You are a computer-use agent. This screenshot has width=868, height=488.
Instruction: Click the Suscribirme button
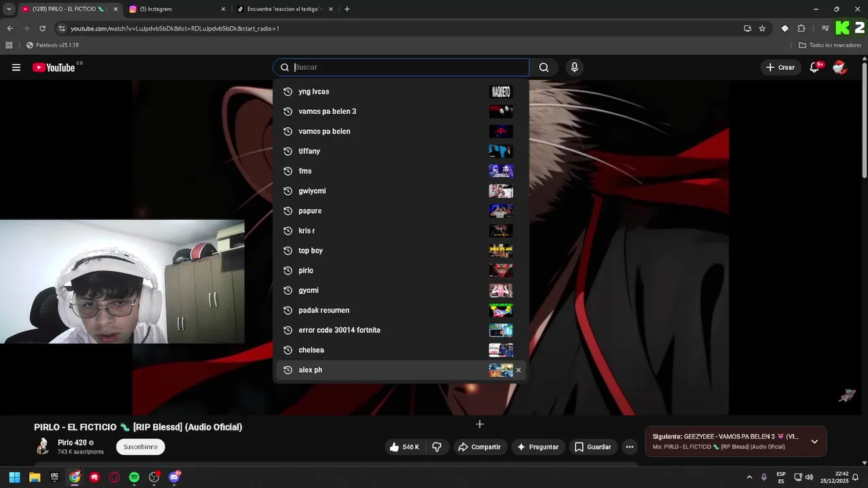point(140,447)
